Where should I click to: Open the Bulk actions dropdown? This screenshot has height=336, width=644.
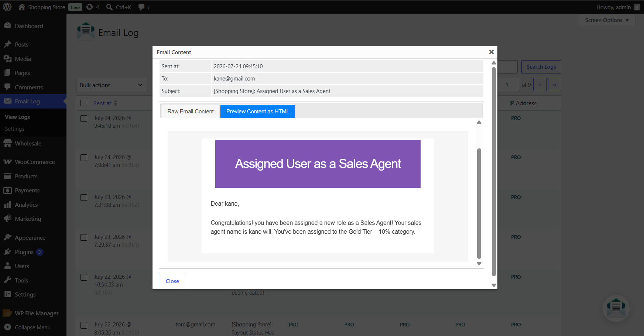(x=112, y=85)
